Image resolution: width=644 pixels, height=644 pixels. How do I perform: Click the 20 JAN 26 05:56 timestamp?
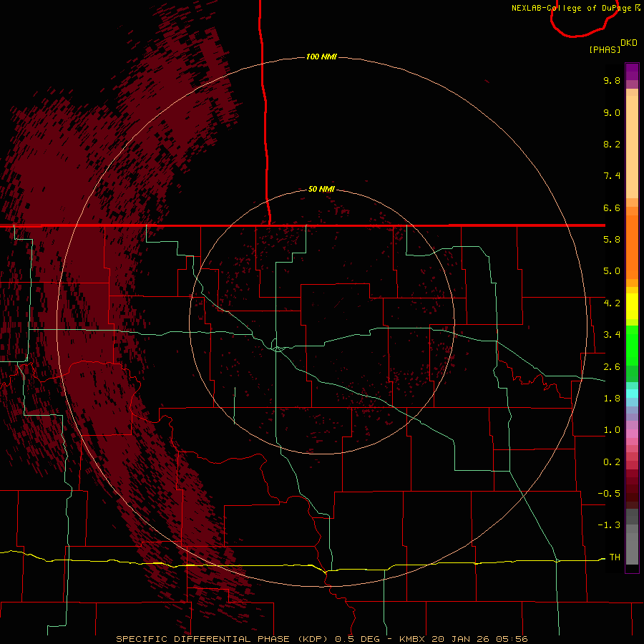coord(479,639)
